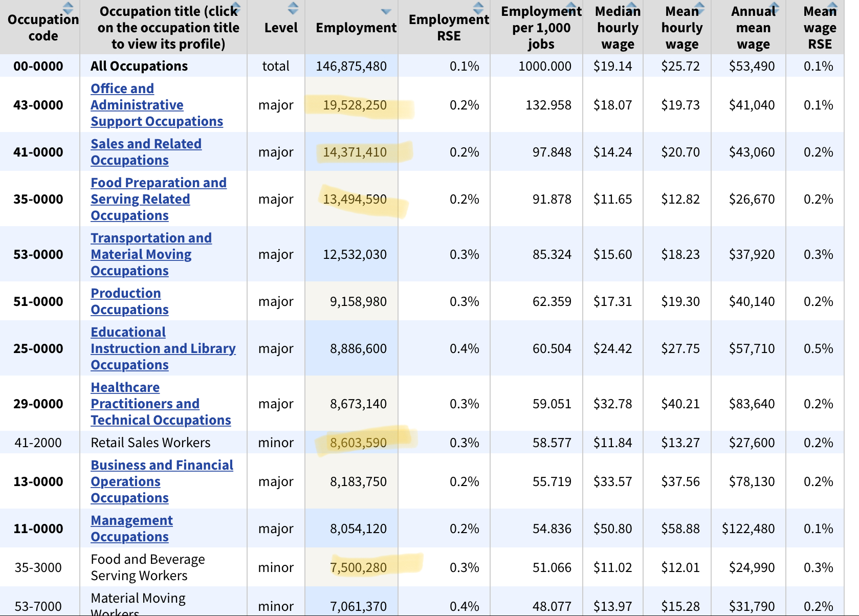859x616 pixels.
Task: Open Educational Instruction and Library Occupations link
Action: coord(163,348)
